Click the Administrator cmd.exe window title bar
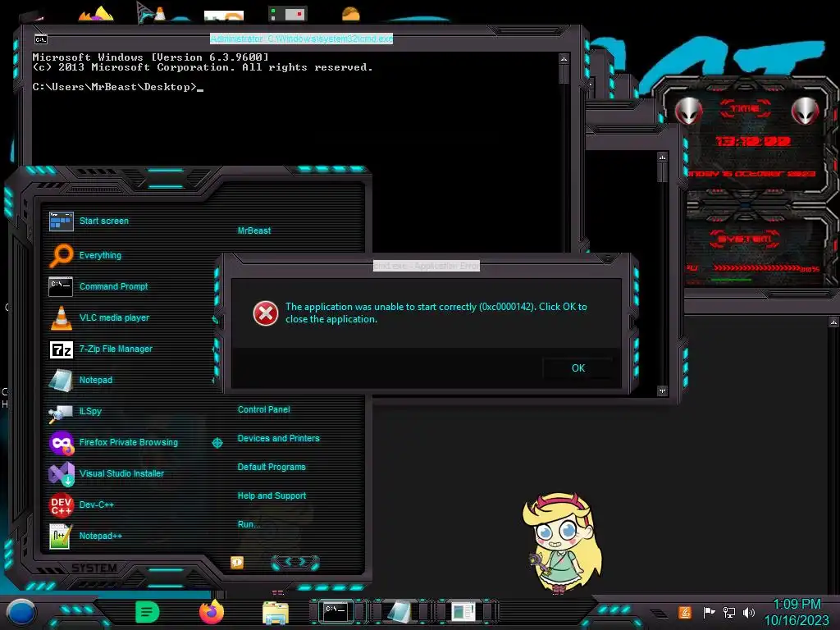Screen dimensions: 840x630 301,39
